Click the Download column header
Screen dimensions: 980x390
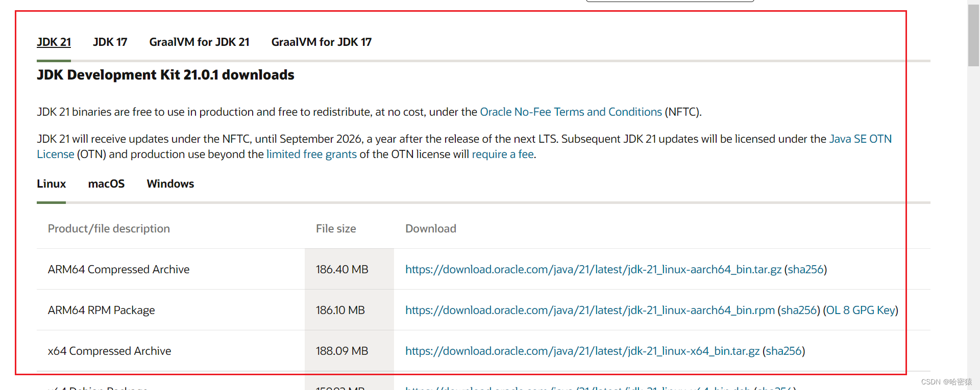431,228
